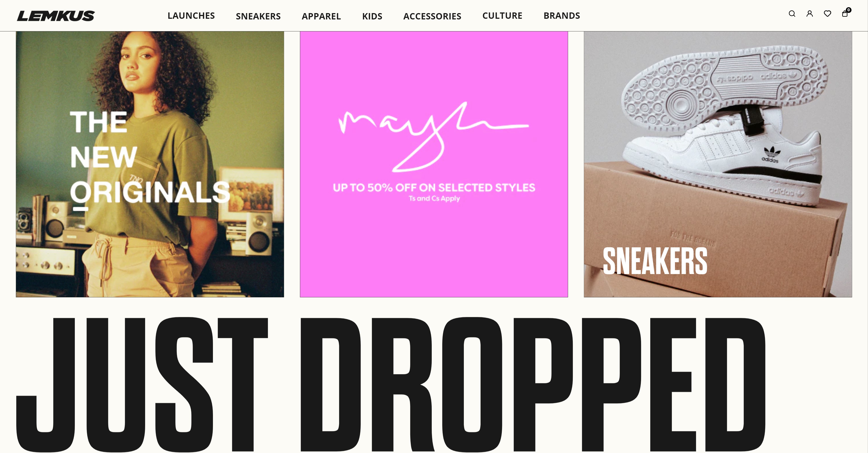The image size is (868, 453).
Task: Open the search magnifier icon
Action: point(792,14)
